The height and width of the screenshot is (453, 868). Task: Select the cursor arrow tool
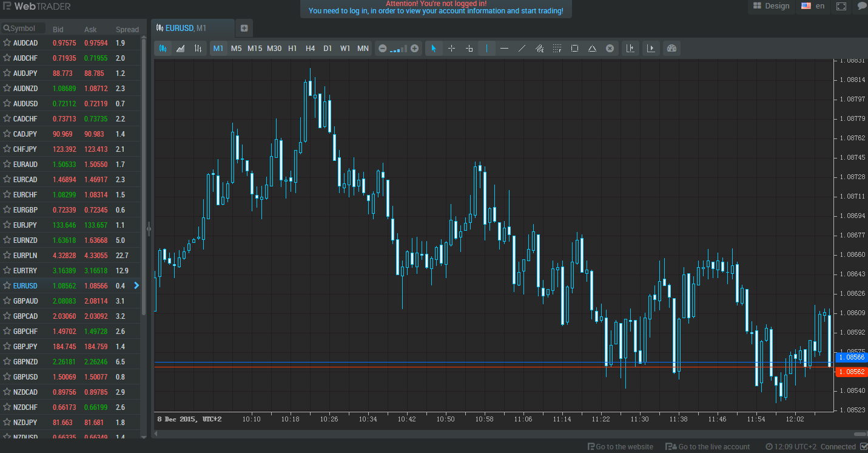(433, 49)
